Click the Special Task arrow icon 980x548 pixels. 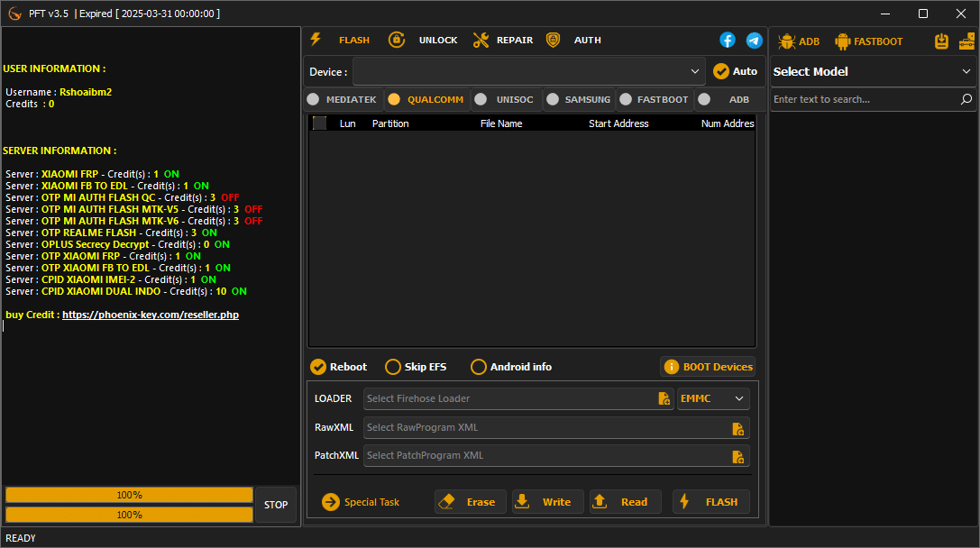pyautogui.click(x=330, y=502)
